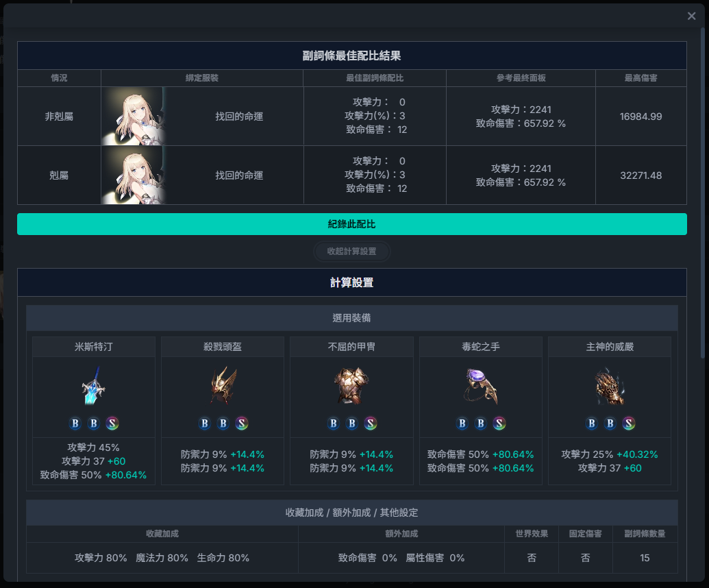Click S rune badge under 毒蛇之手
The width and height of the screenshot is (709, 588).
click(499, 424)
